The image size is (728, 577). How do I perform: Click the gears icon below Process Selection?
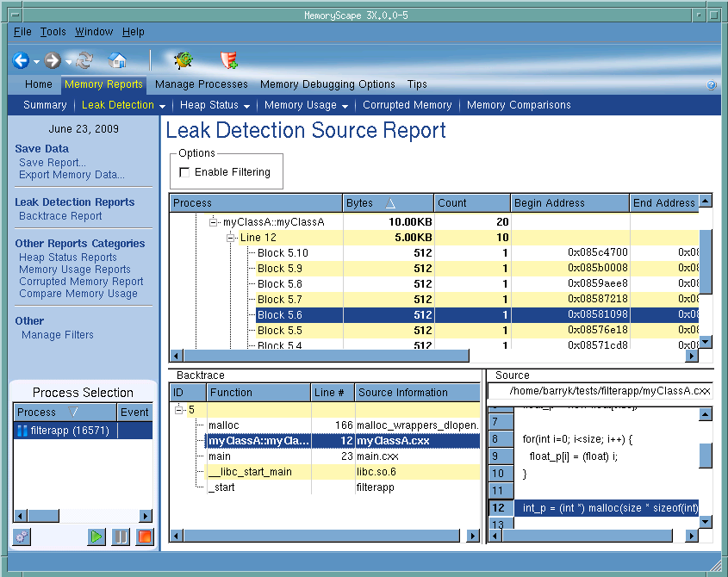[x=22, y=537]
